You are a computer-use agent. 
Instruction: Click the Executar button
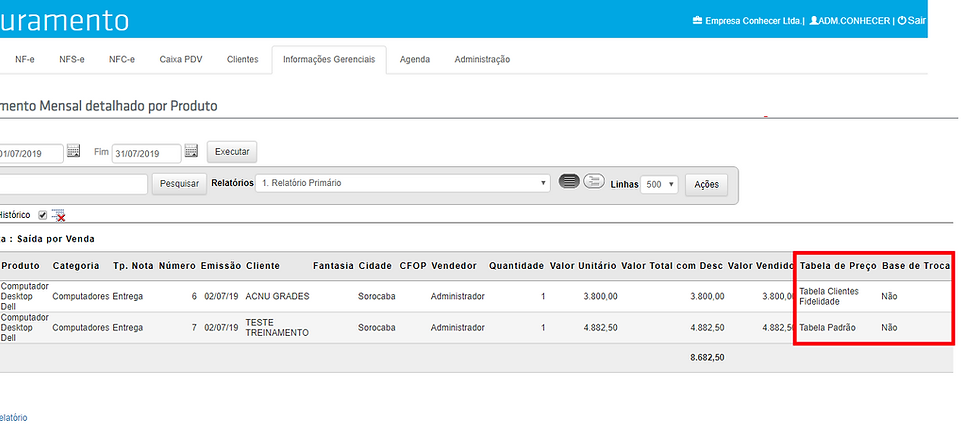coord(232,152)
